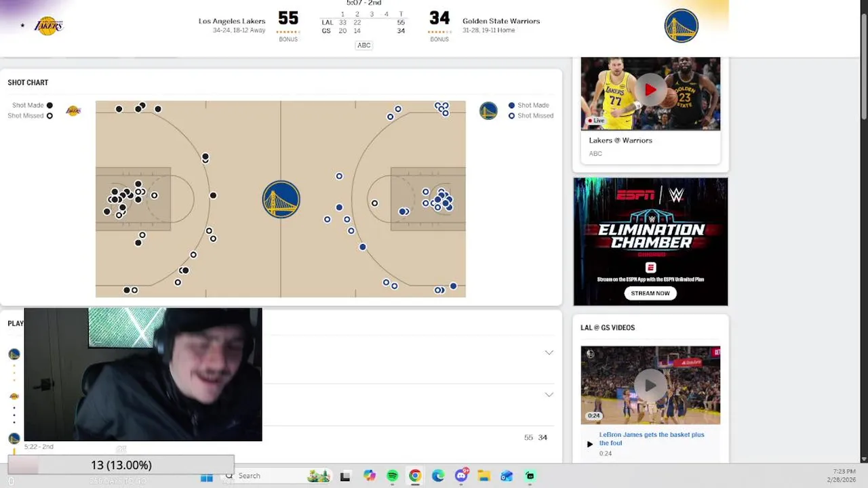Click the Lakers 'Shot Missed' legend circle
This screenshot has width=868, height=488.
click(x=49, y=116)
